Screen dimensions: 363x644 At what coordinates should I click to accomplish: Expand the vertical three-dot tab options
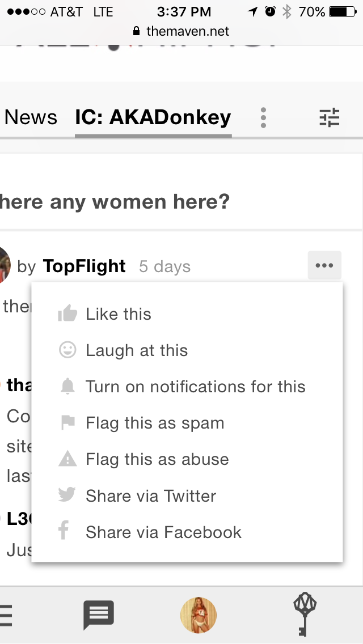tap(264, 118)
